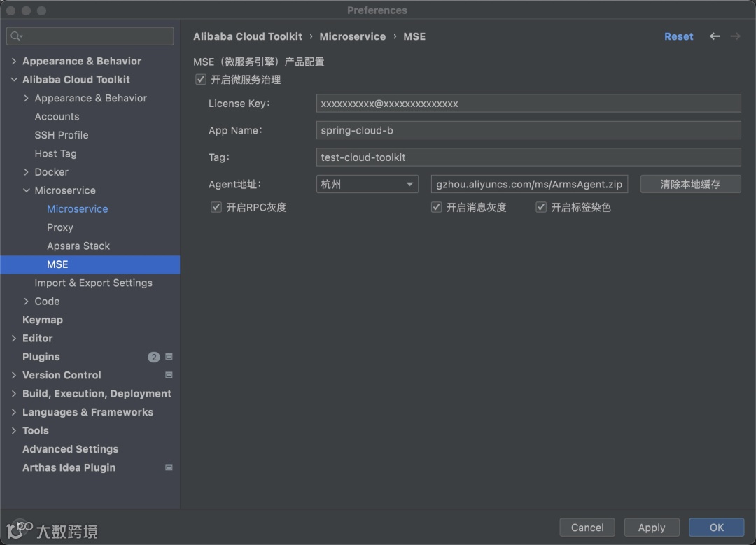756x545 pixels.
Task: Click Microservice in the breadcrumb
Action: pos(352,36)
